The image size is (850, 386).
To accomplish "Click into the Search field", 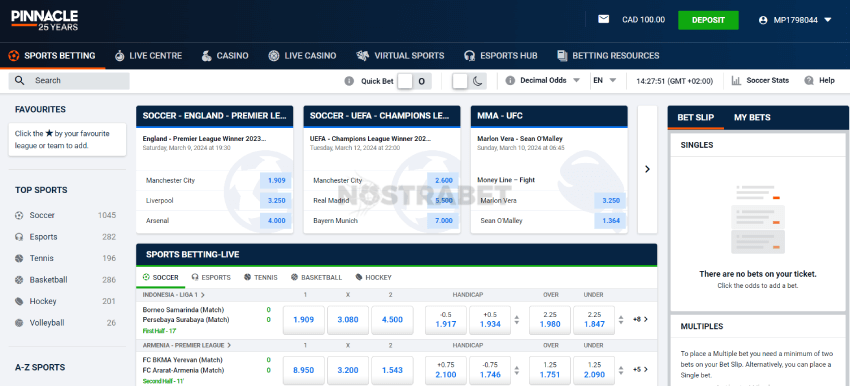I will coord(69,81).
